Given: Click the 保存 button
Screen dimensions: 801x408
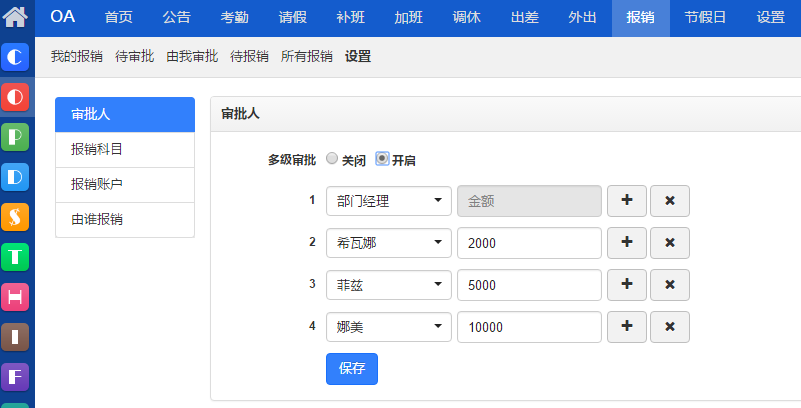Looking at the screenshot, I should click(x=352, y=368).
